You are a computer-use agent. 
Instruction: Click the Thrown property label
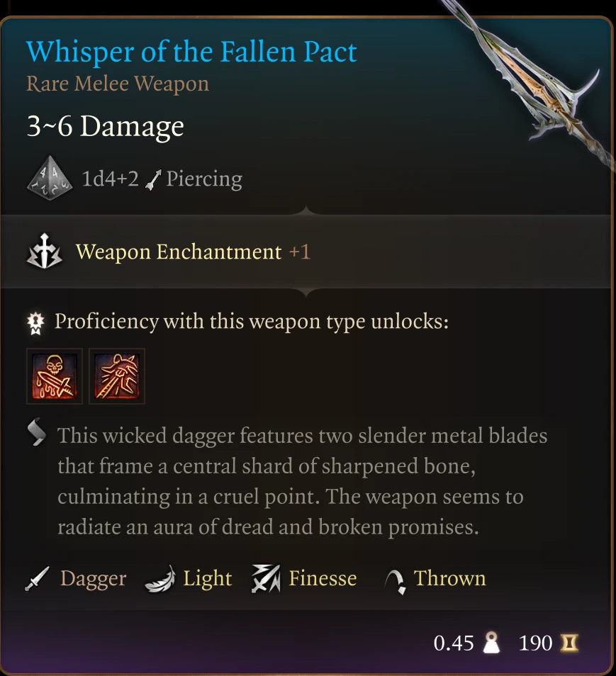tap(450, 578)
